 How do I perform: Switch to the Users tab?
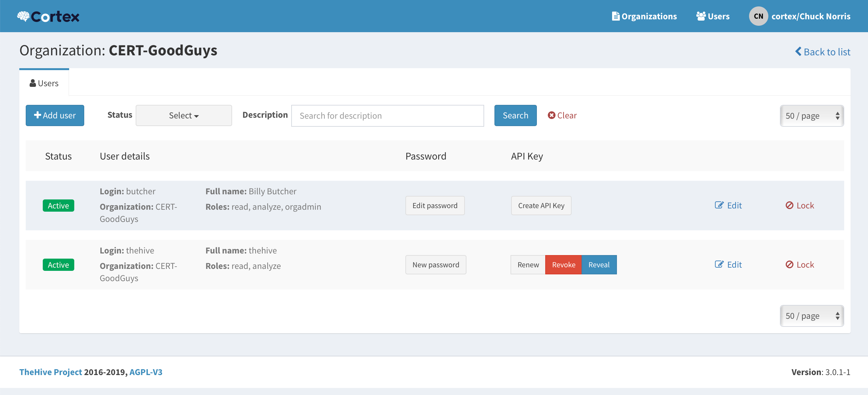44,83
